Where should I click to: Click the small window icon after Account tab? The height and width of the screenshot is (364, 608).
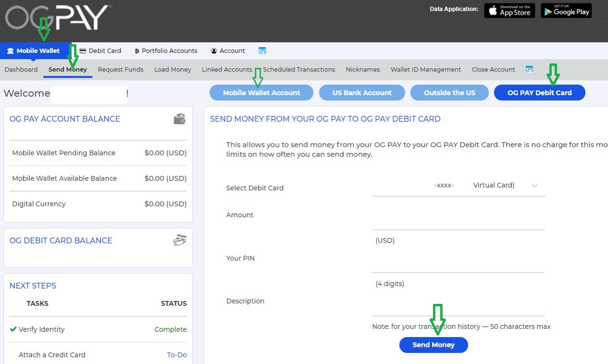pos(262,51)
